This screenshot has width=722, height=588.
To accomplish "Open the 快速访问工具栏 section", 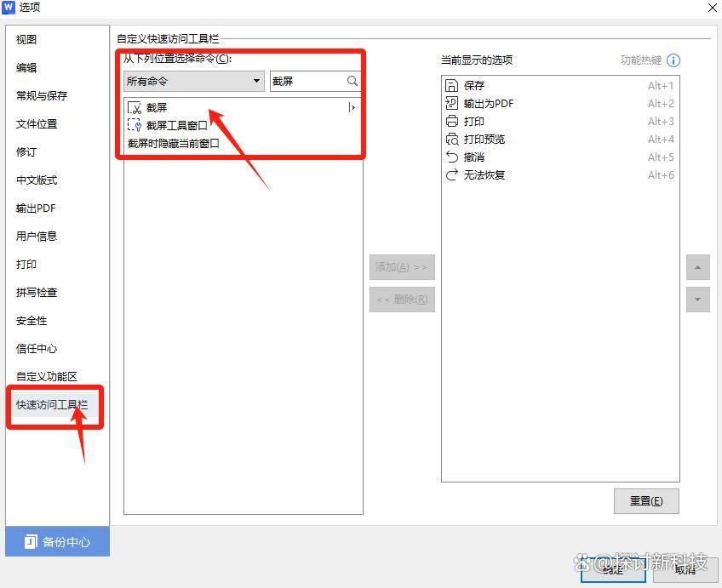I will tap(52, 405).
